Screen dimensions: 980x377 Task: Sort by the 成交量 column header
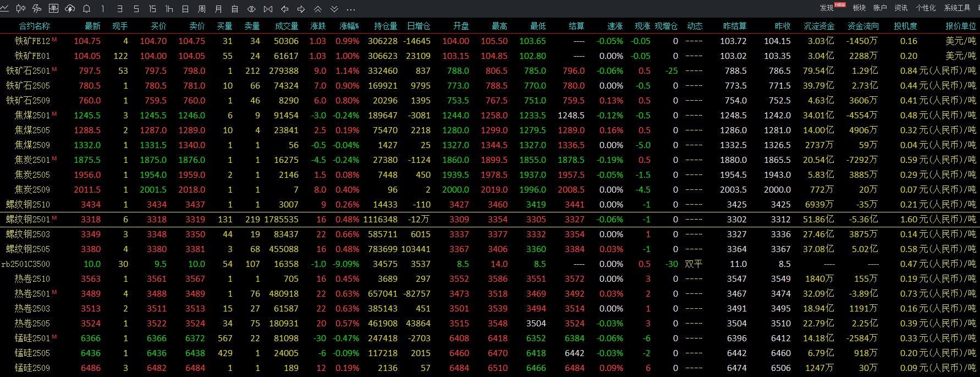pyautogui.click(x=287, y=26)
